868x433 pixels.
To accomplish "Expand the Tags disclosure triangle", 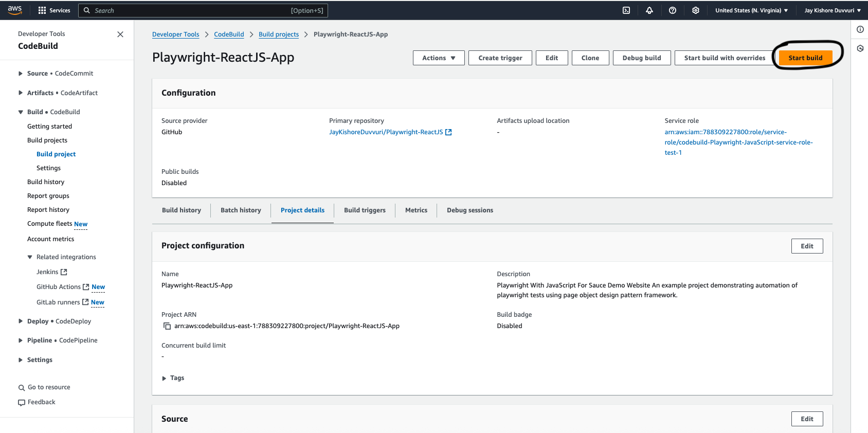I will click(164, 378).
